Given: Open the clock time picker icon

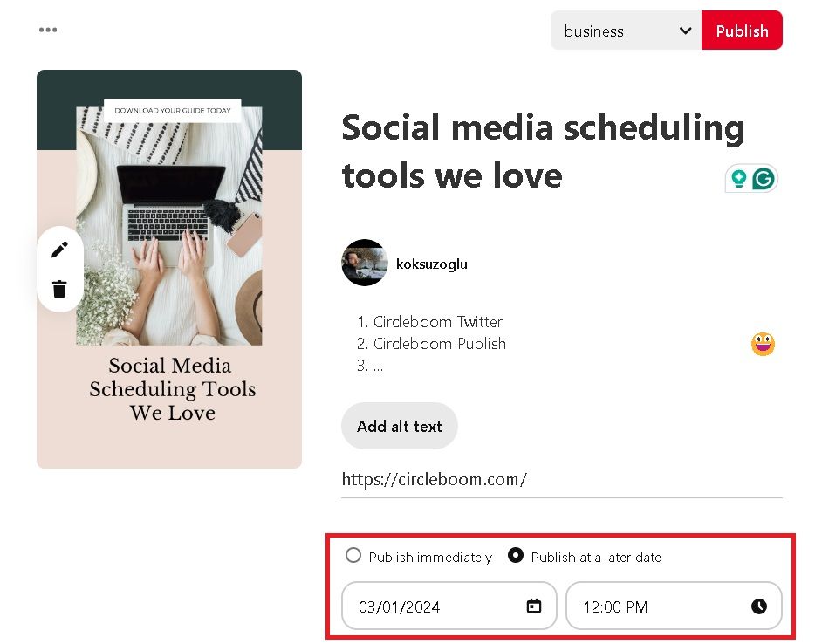Looking at the screenshot, I should coord(759,606).
